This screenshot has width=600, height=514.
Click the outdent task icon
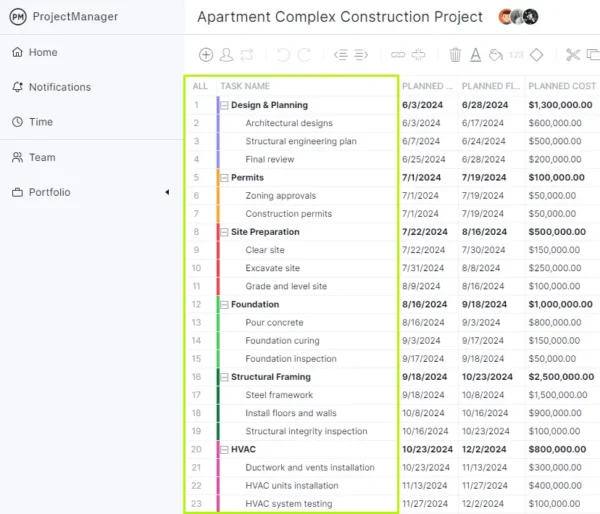tap(341, 55)
